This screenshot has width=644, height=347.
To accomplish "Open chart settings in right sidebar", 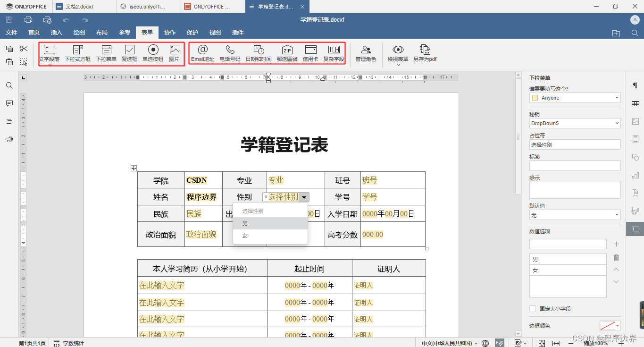I will (635, 175).
